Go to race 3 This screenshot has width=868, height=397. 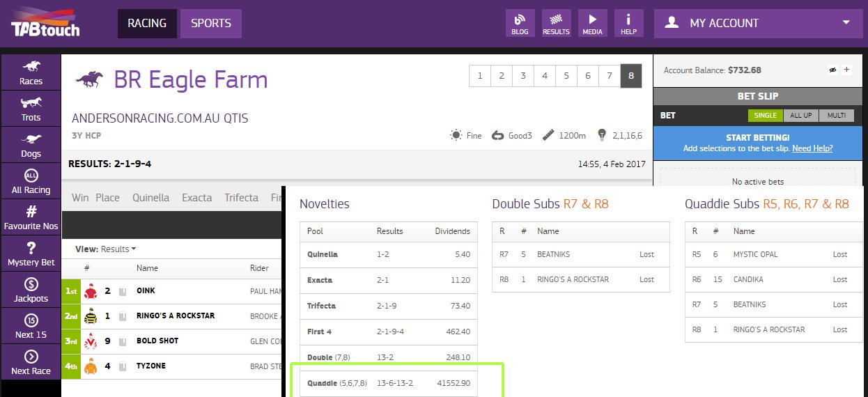tap(522, 76)
